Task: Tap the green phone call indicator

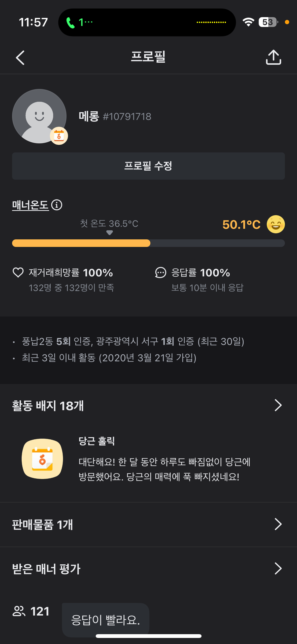Action: click(71, 22)
